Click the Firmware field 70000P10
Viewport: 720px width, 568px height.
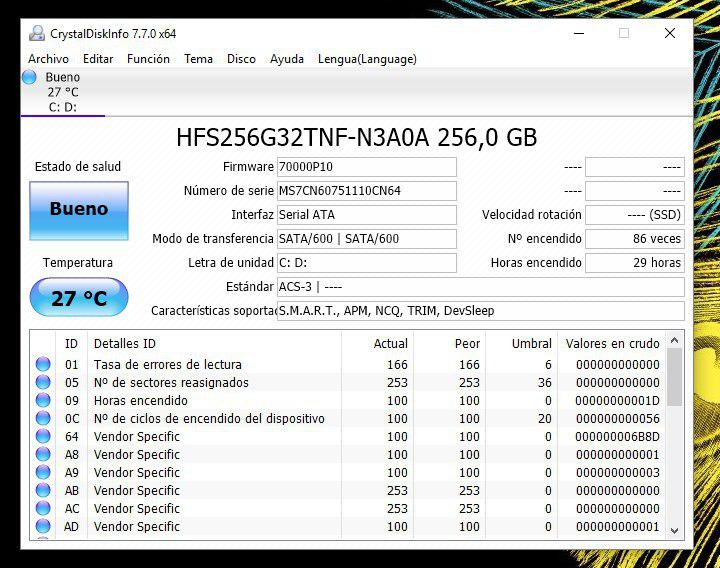[366, 167]
